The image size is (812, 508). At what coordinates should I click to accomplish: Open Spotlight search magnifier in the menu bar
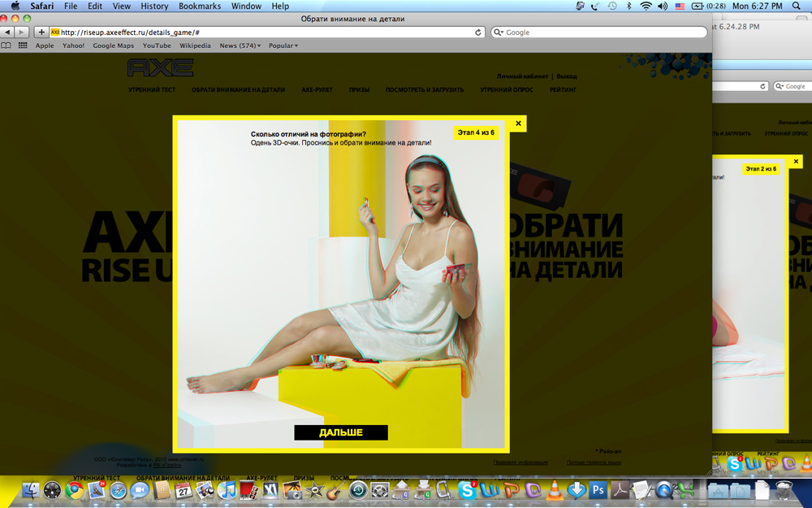(797, 6)
